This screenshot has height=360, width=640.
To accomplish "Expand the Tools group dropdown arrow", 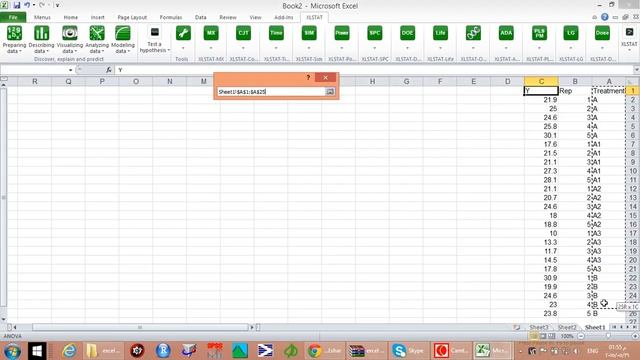I will (x=183, y=48).
